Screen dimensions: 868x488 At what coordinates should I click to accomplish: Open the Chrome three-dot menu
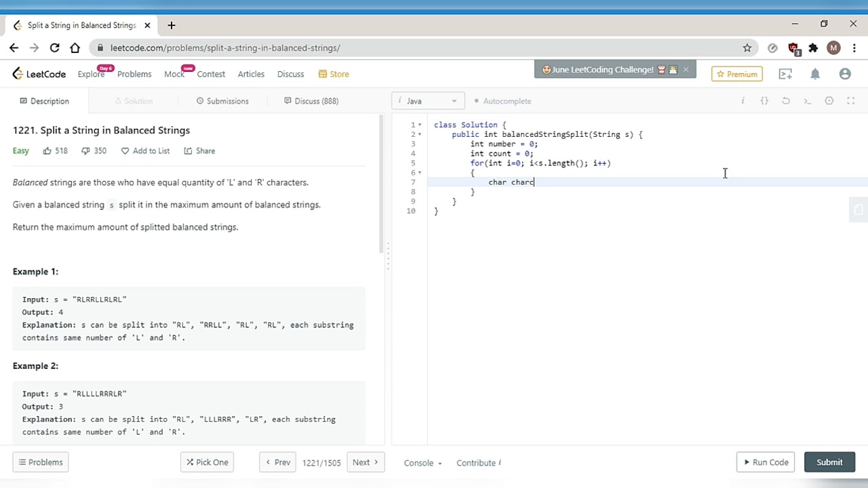point(853,48)
